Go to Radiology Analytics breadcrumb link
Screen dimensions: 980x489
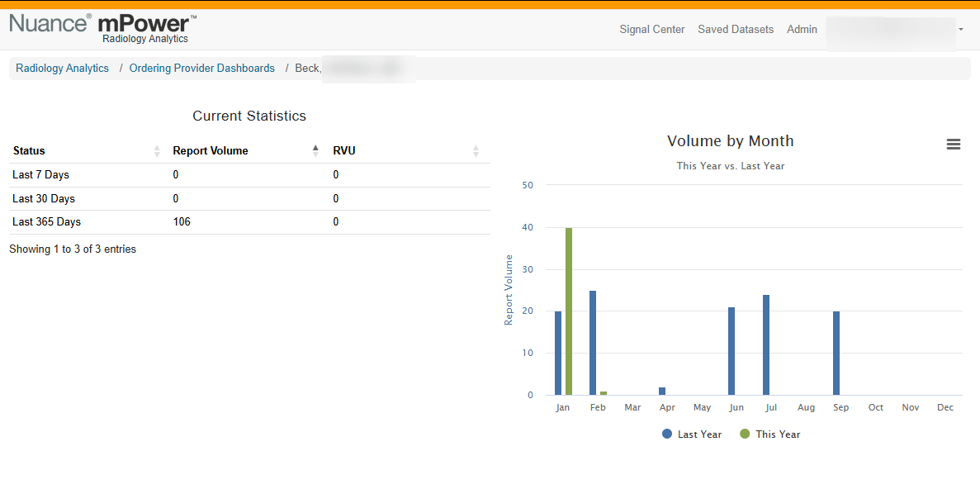click(63, 69)
